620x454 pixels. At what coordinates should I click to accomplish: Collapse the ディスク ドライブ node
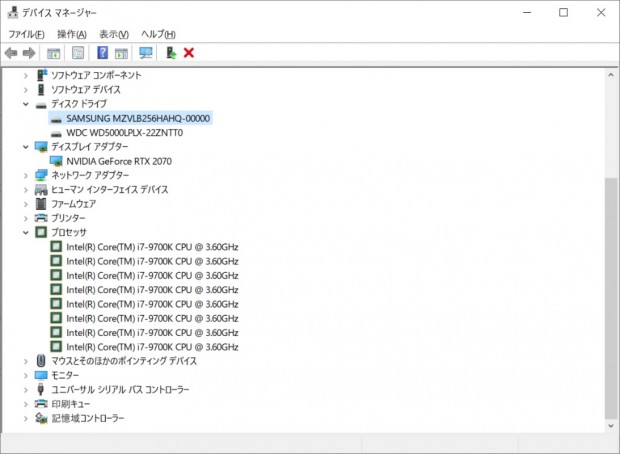26,104
